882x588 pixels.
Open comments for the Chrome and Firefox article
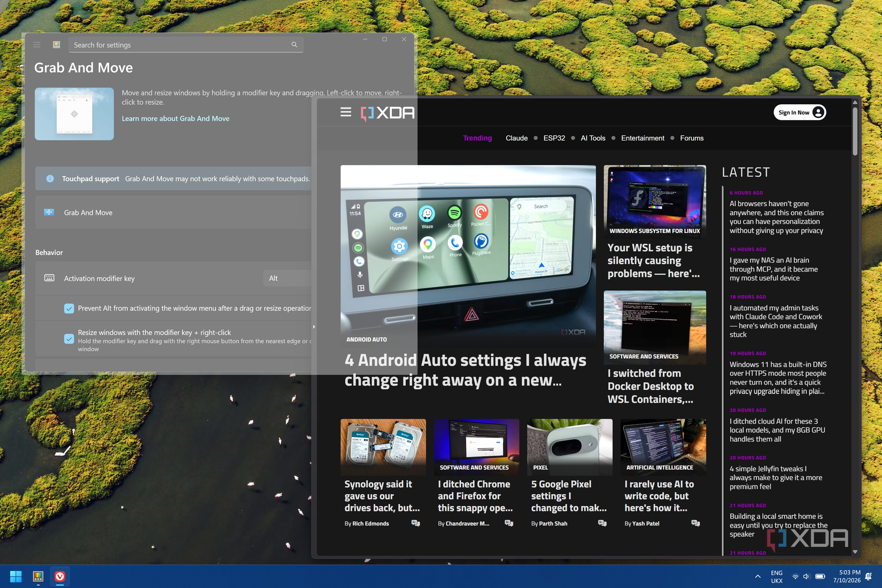coord(509,523)
